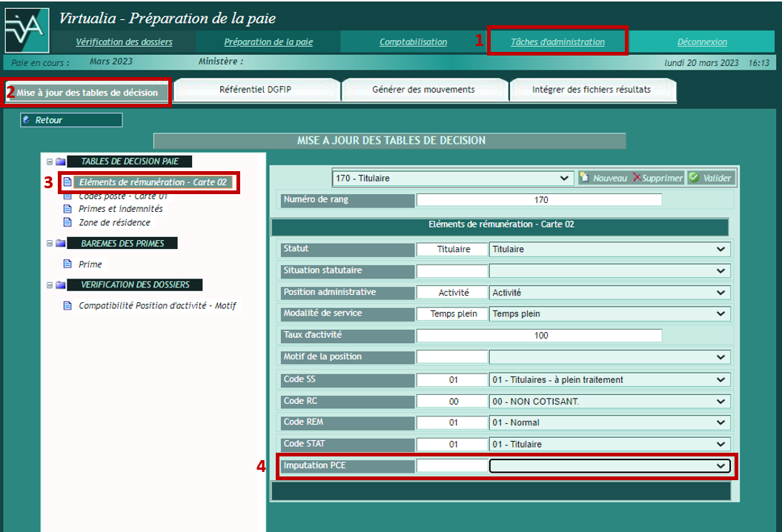782x532 pixels.
Task: Switch to the Générer des mouvements tab
Action: point(423,90)
